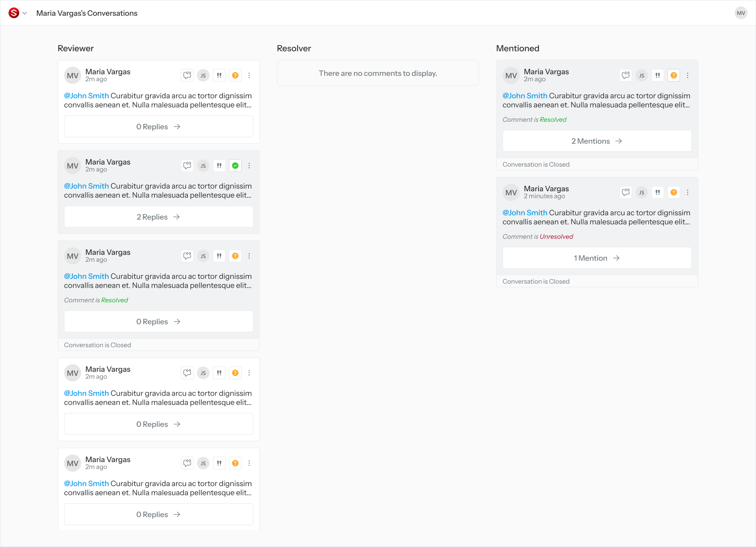Toggle orange question status on 2 Mentions card

(674, 75)
